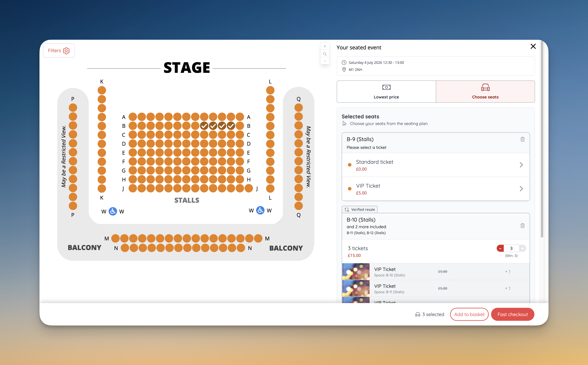588x365 pixels.
Task: Click the ticket quantity input field
Action: [x=511, y=248]
